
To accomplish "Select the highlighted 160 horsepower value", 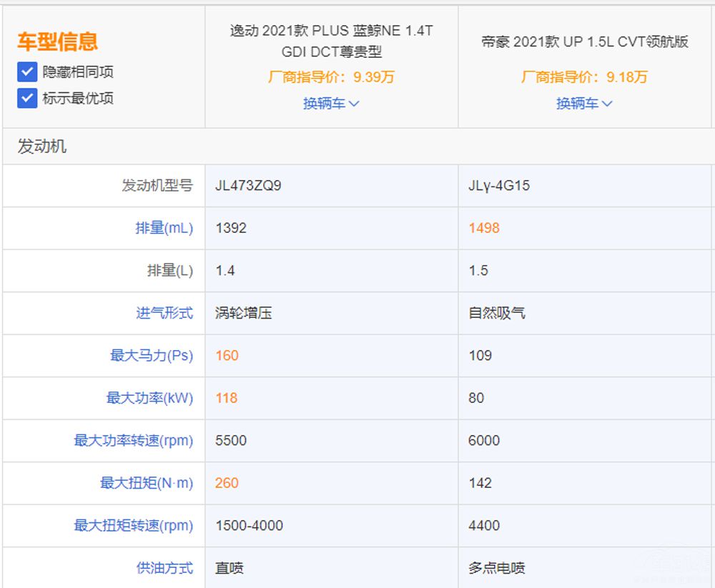I will pyautogui.click(x=227, y=355).
